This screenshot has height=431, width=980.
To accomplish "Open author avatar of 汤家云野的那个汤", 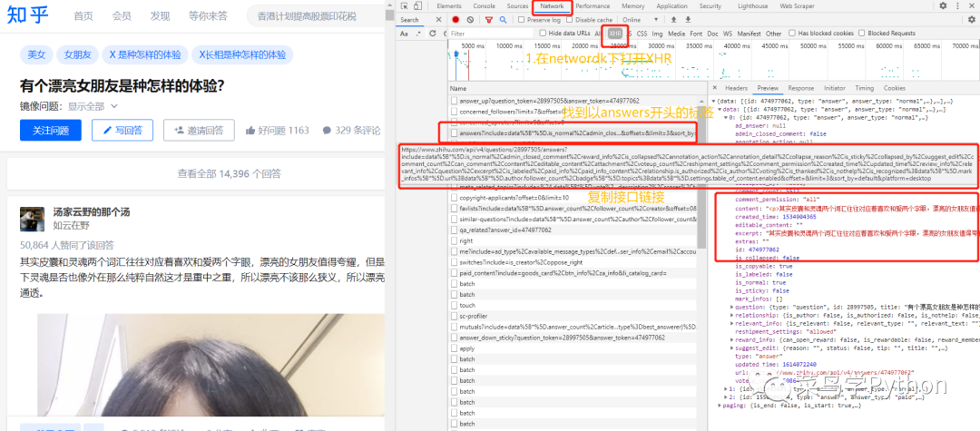I will point(32,220).
